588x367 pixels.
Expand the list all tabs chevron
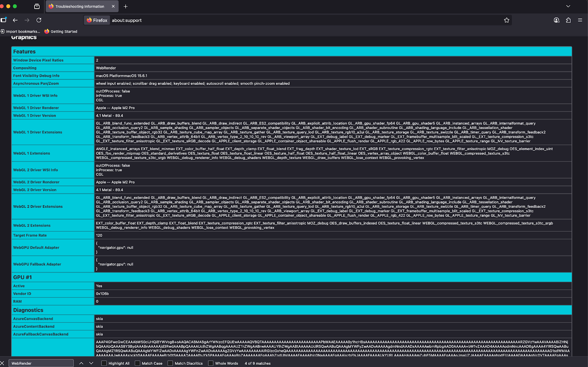(568, 6)
